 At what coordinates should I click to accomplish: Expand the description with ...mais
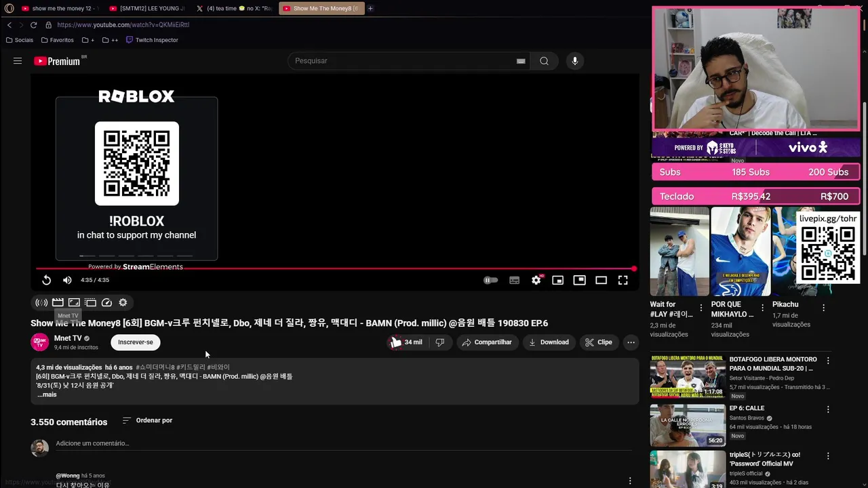(47, 394)
